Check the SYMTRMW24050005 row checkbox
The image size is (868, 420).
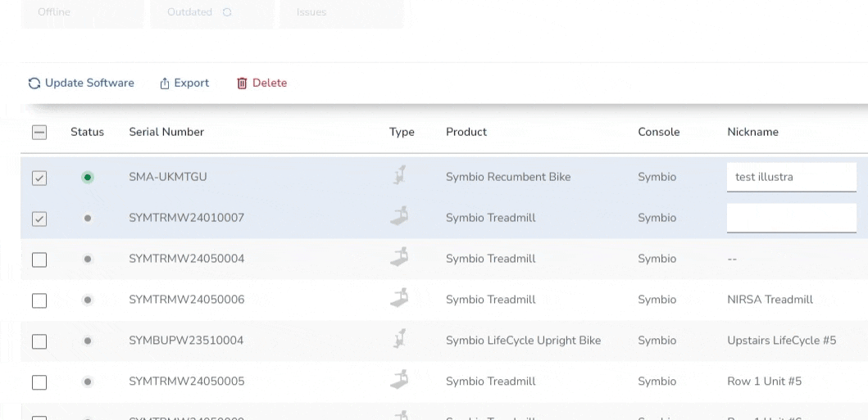pos(39,382)
